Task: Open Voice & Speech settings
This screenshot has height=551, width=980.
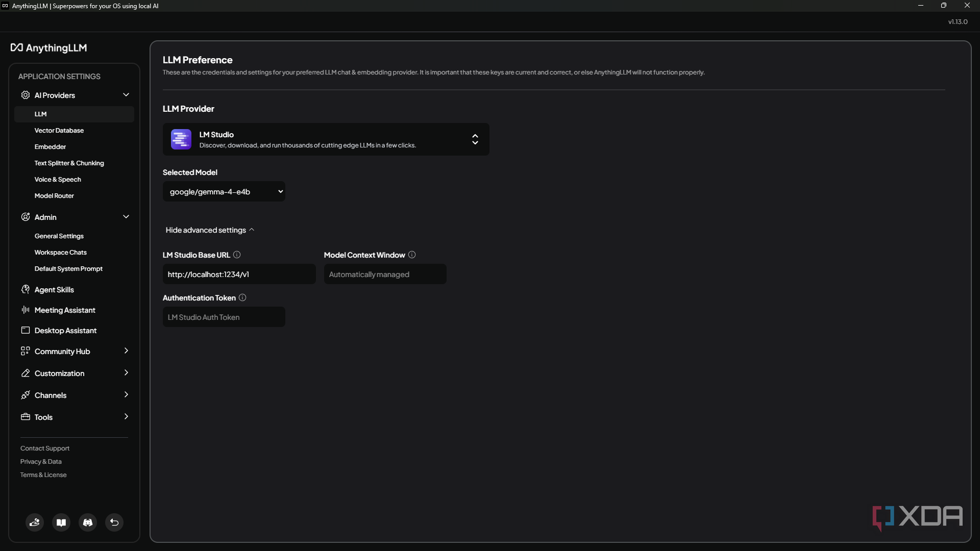Action: tap(58, 180)
